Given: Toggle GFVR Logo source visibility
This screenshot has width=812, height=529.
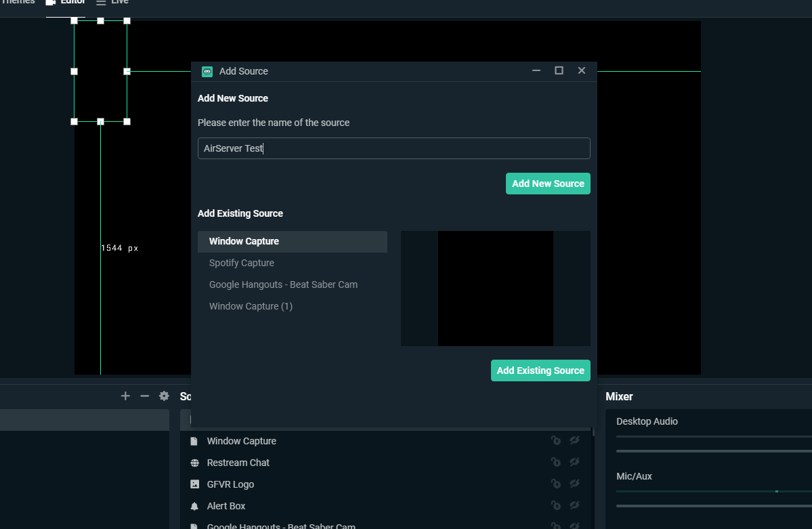Looking at the screenshot, I should point(574,484).
